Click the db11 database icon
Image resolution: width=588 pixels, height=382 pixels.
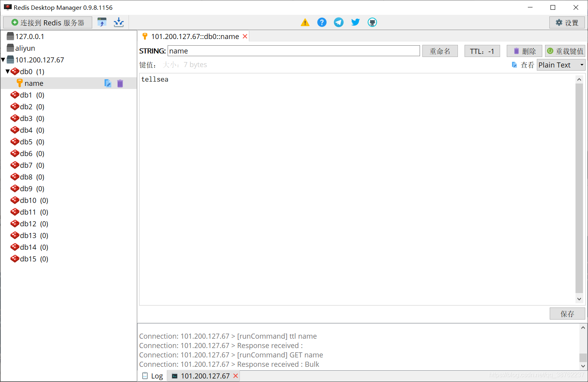(15, 212)
